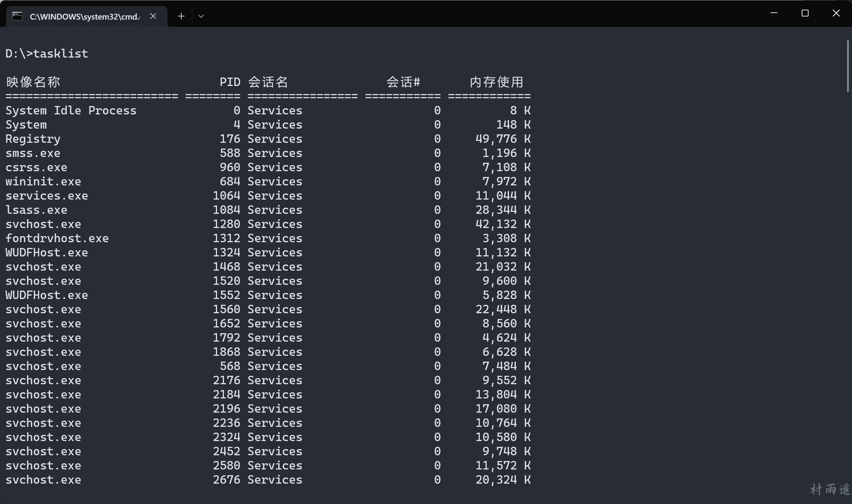Click the vertical scrollbar thumb
This screenshot has width=852, height=504.
847,65
